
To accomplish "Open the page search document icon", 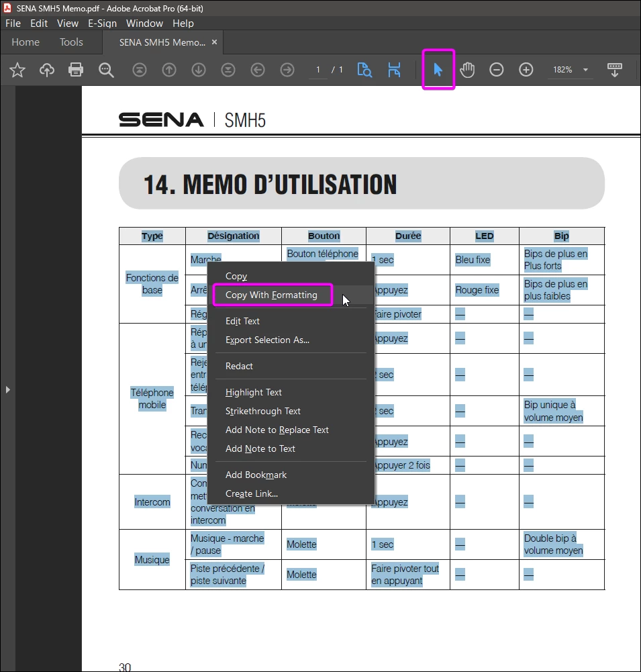I will 364,69.
